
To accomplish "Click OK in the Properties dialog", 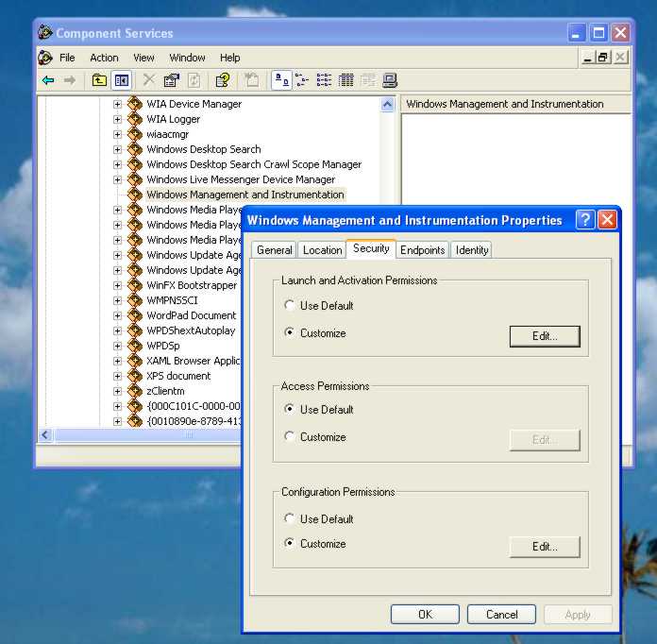I will point(425,614).
